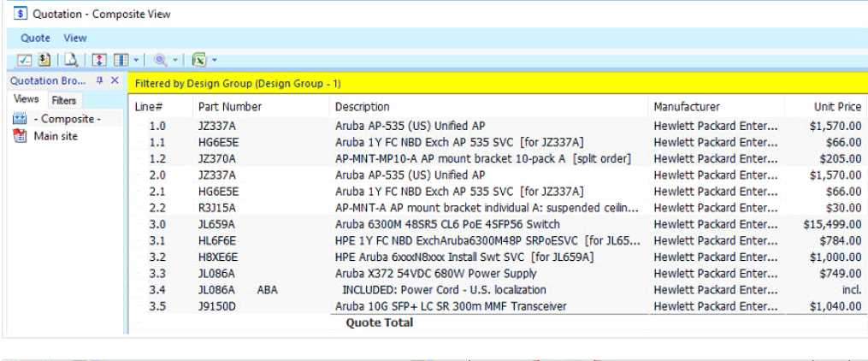Open the column layout dropdown arrow

[x=136, y=60]
